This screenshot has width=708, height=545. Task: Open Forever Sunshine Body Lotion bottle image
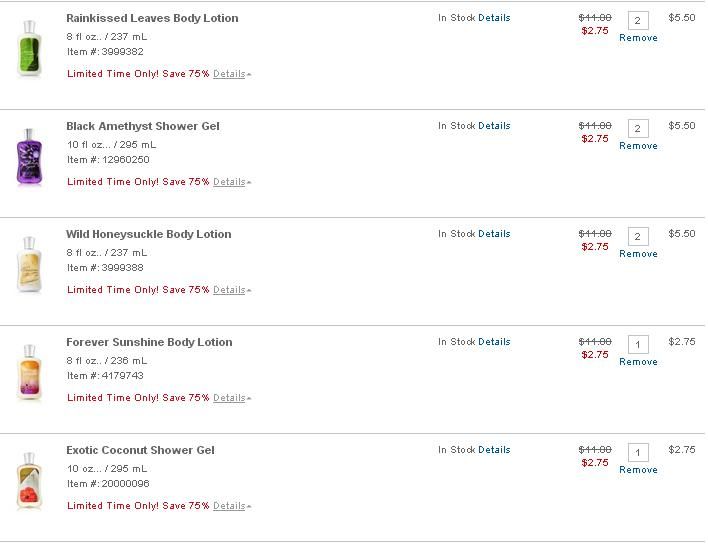[x=29, y=373]
